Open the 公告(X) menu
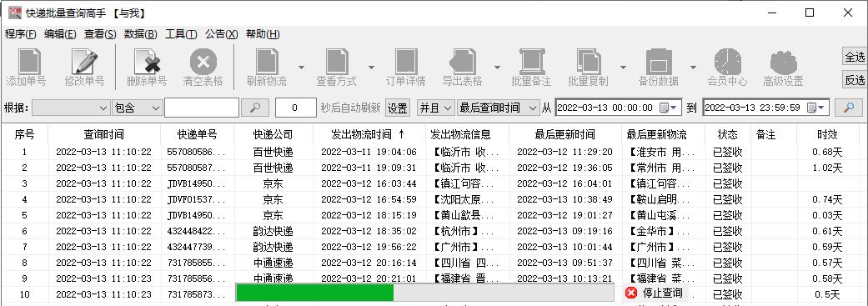This screenshot has height=306, width=868. (x=222, y=33)
